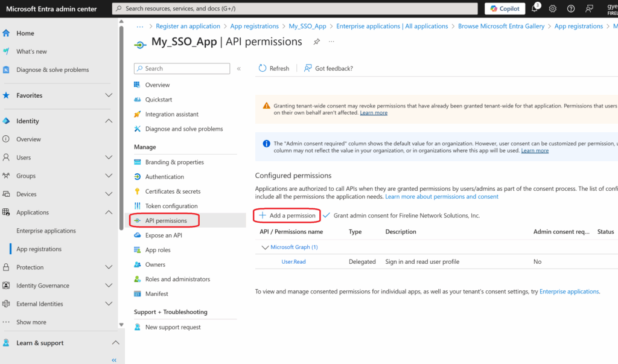Image resolution: width=618 pixels, height=364 pixels.
Task: Click the App roles icon
Action: (x=137, y=250)
